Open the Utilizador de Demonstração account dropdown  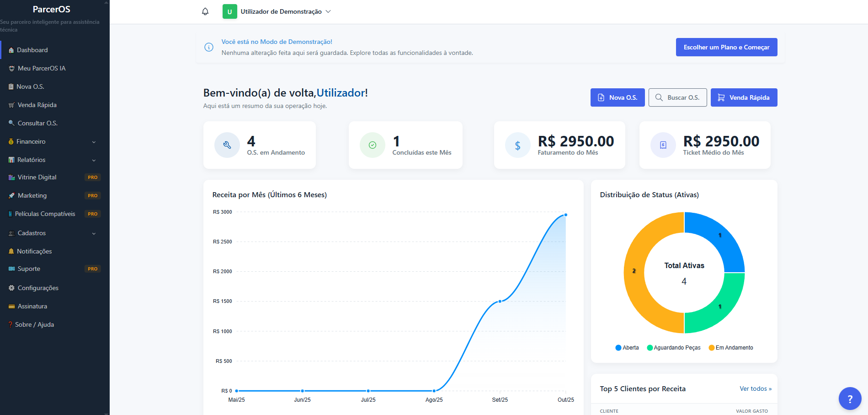276,11
